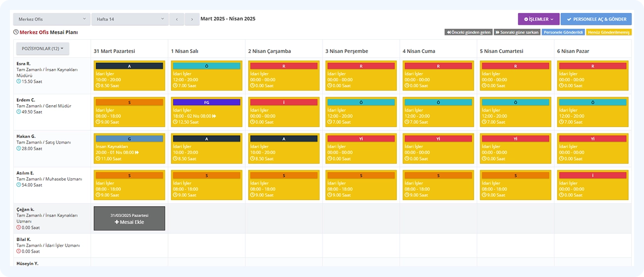Expand the Pozisyonlar (12) dropdown
Viewport: 644px width, 277px height.
click(43, 49)
